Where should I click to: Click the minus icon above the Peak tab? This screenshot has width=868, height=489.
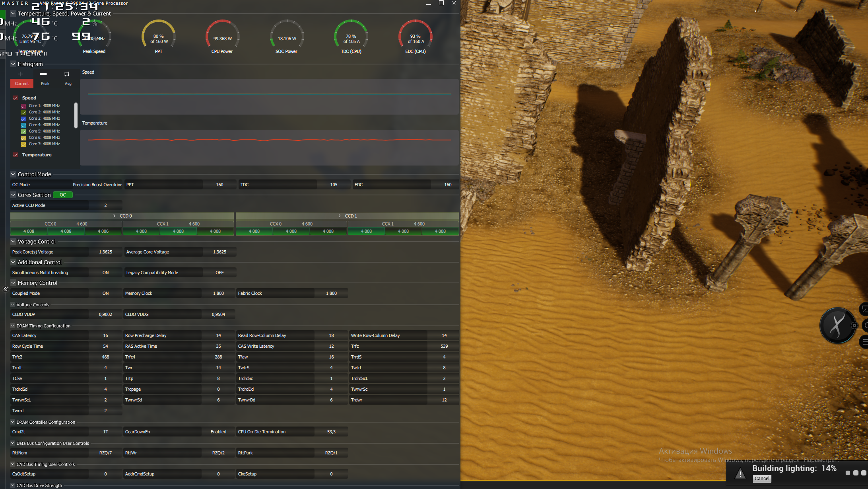(x=44, y=74)
